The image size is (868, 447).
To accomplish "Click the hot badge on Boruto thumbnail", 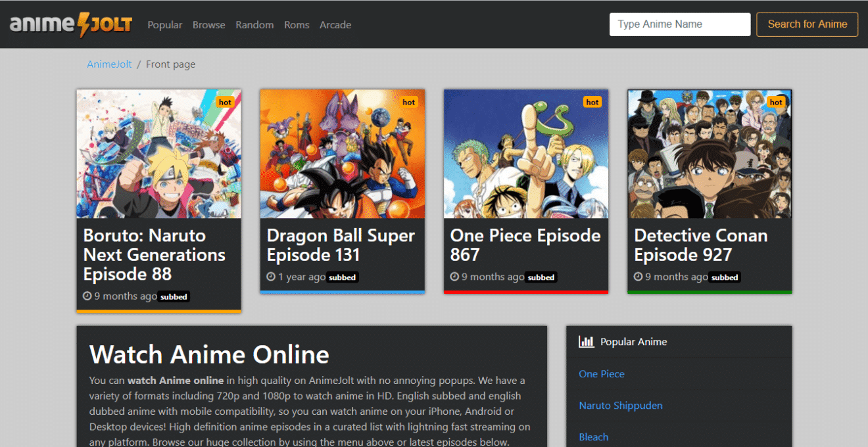I will pos(225,102).
